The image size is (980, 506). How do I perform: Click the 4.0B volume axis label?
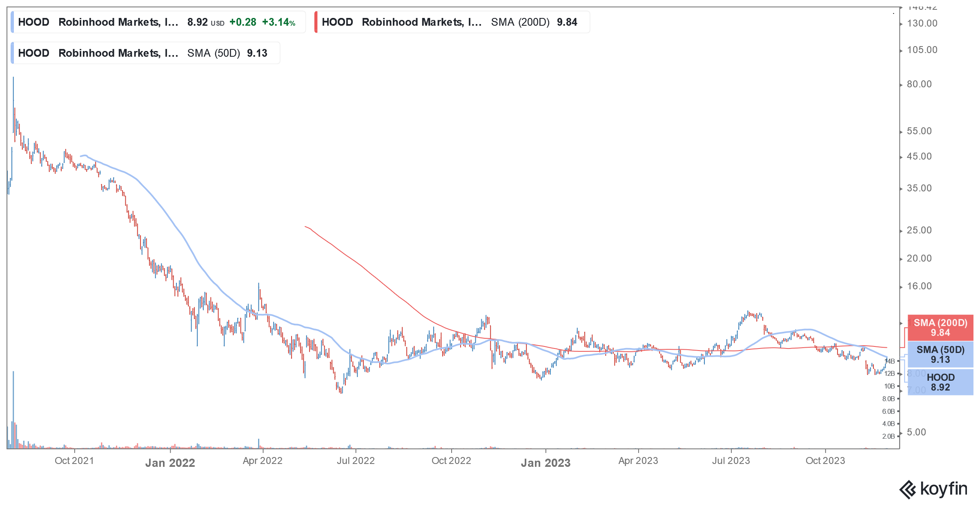point(888,424)
